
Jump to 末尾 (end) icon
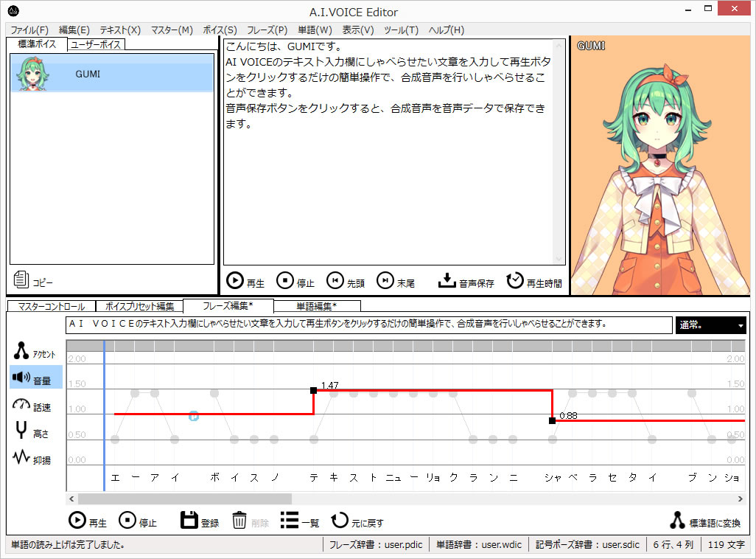[x=385, y=280]
